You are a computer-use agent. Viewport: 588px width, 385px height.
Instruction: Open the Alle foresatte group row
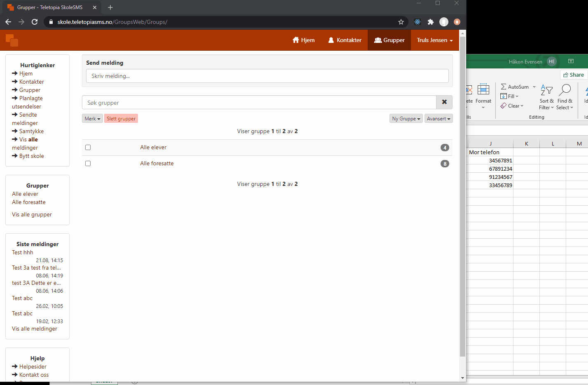(267, 163)
